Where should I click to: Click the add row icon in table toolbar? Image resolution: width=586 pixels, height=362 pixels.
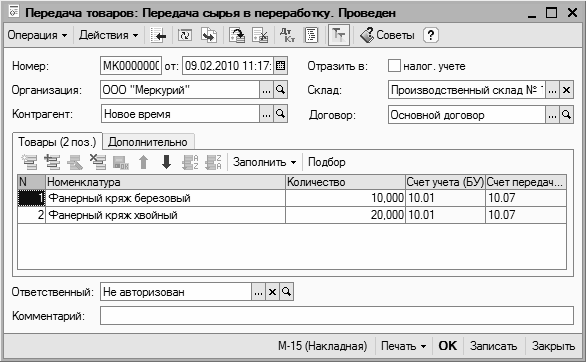coord(30,162)
